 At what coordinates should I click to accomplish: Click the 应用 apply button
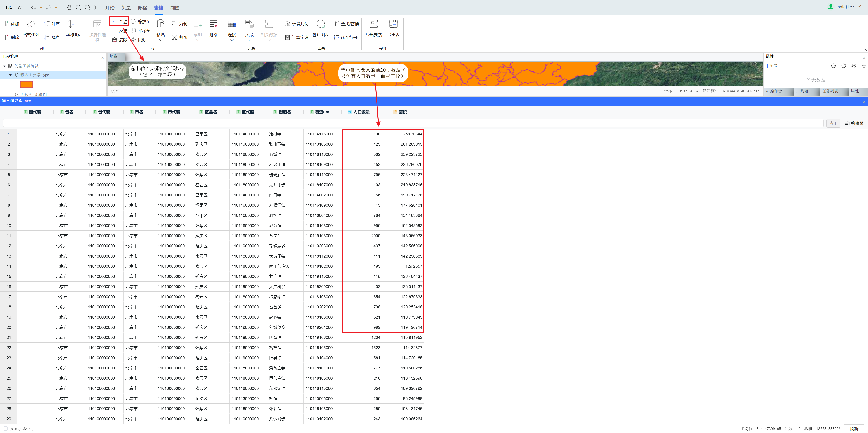(x=833, y=123)
